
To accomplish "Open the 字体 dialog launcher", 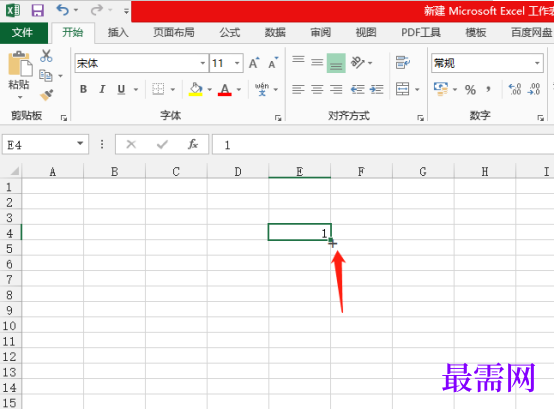I will tap(278, 118).
